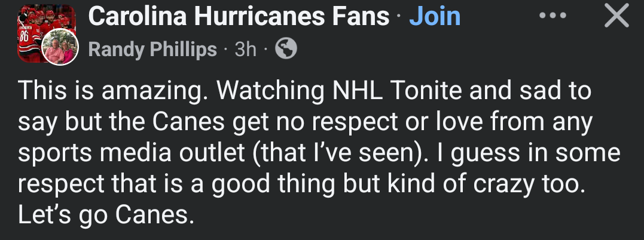Click the globe public audience icon
644x240 pixels.
click(x=285, y=50)
